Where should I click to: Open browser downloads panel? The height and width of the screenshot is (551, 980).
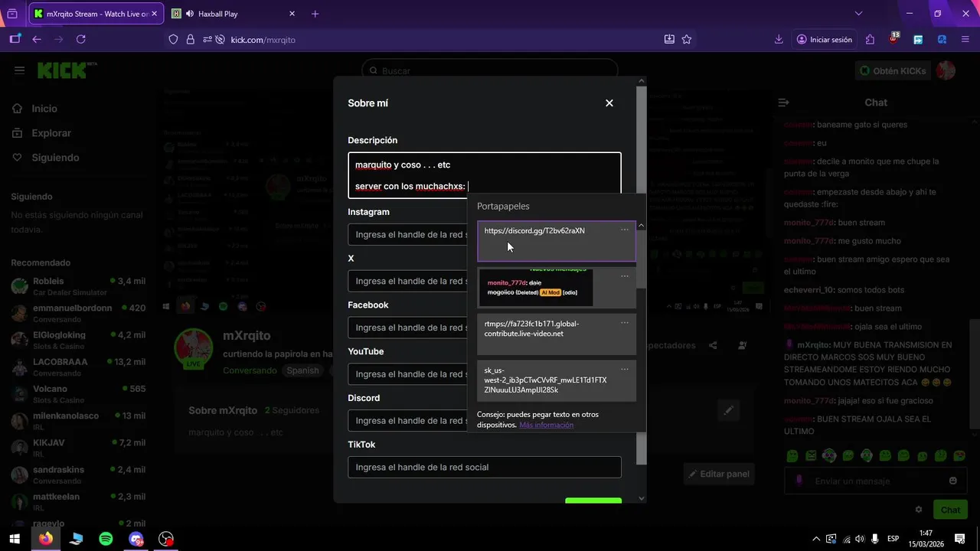pyautogui.click(x=779, y=39)
